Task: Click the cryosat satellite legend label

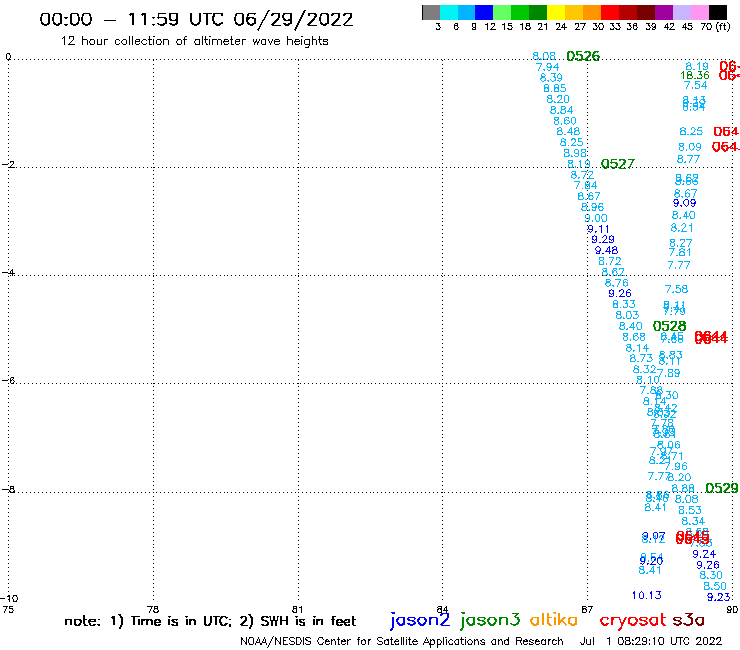Action: pos(632,620)
